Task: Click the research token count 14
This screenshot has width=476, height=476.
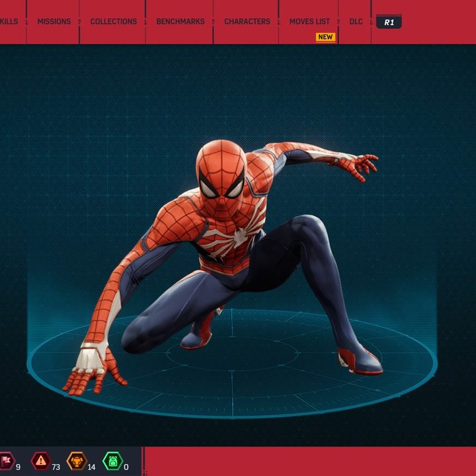Action: coord(91,467)
